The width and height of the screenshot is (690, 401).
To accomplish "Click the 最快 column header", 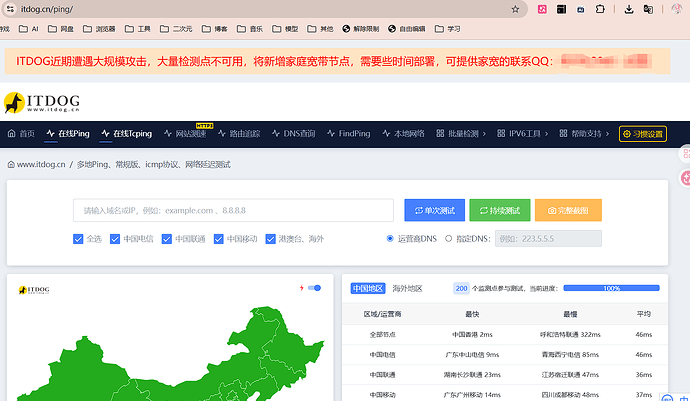I will point(472,314).
